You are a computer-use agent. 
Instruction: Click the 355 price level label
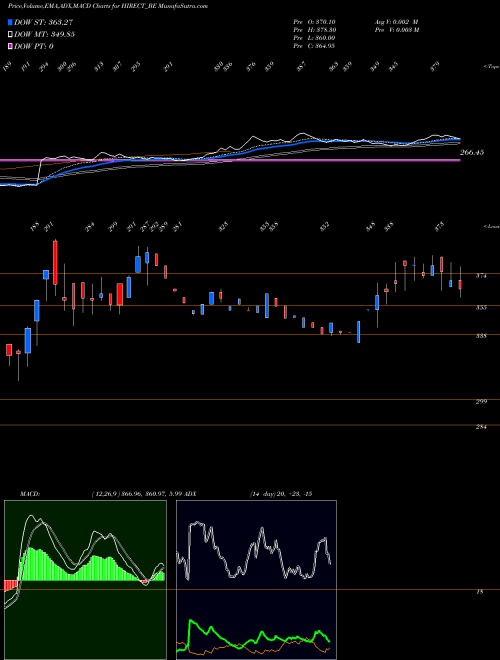click(x=481, y=308)
